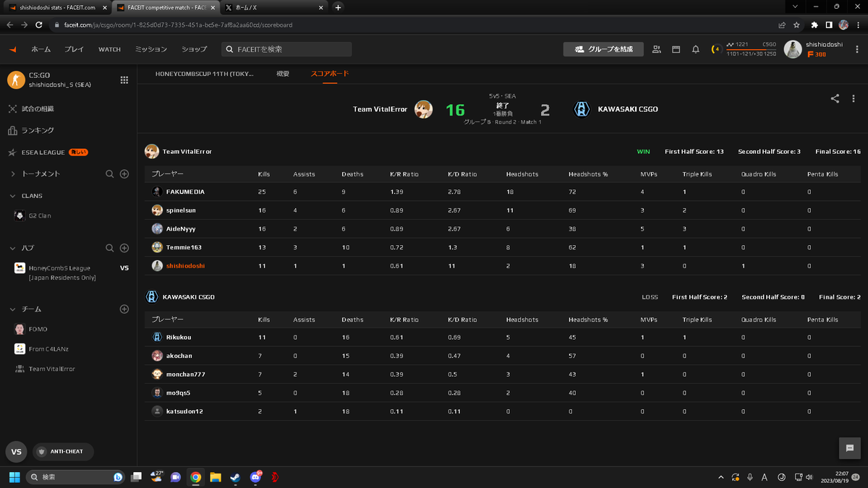Click the VS round button at bottom left
This screenshot has width=868, height=488.
16,451
